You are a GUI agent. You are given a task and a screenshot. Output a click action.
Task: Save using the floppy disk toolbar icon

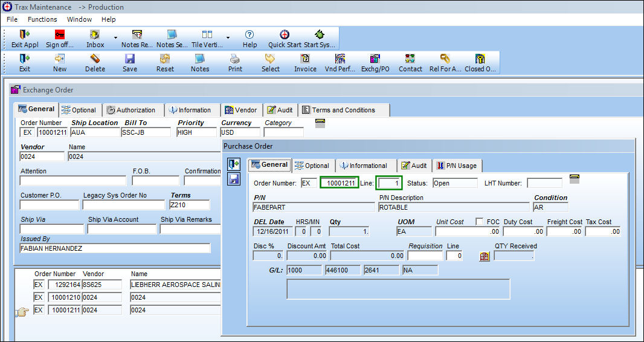[130, 63]
